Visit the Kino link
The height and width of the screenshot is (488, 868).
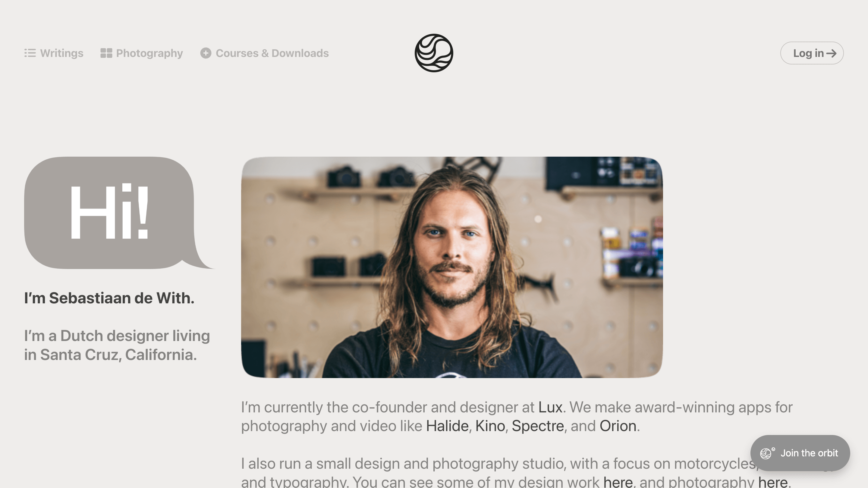point(490,426)
